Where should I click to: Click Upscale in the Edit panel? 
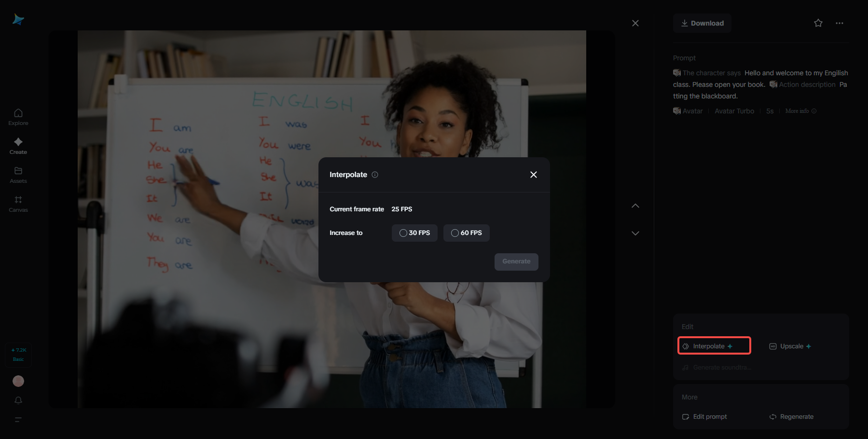pos(790,346)
